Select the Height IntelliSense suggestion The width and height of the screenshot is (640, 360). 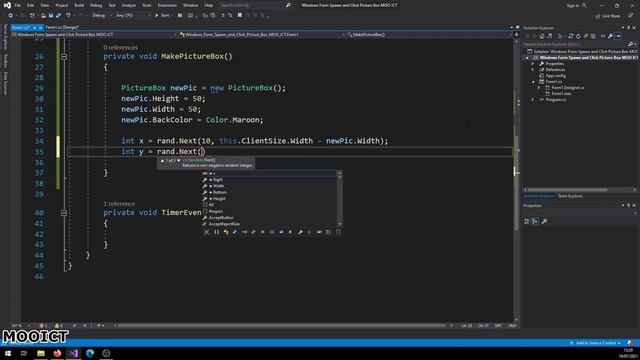(219, 199)
